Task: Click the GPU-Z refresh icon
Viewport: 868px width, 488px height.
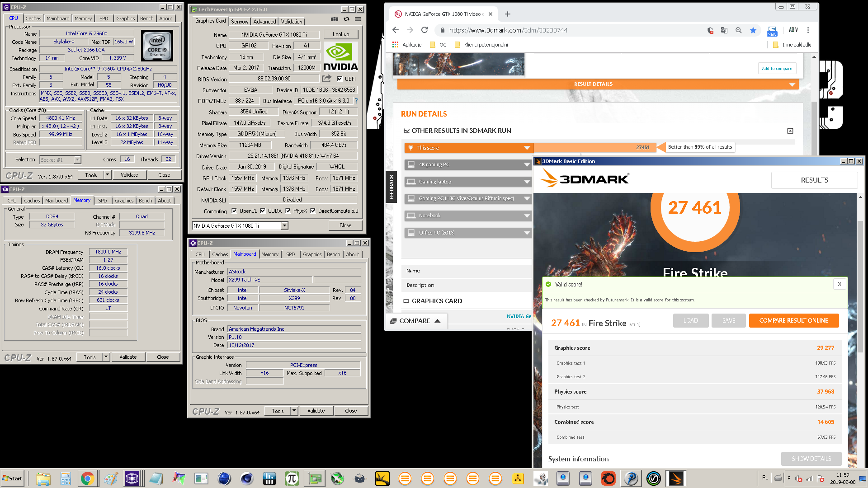Action: [346, 19]
